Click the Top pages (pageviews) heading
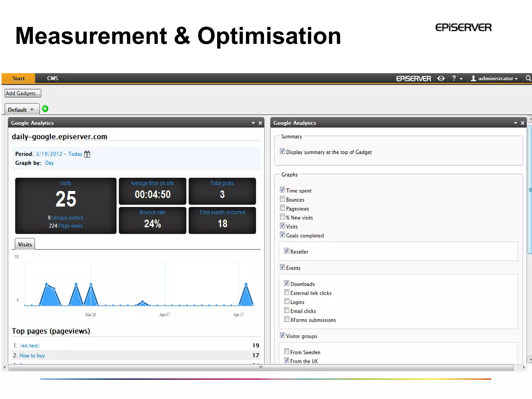Image resolution: width=532 pixels, height=399 pixels. click(x=51, y=331)
